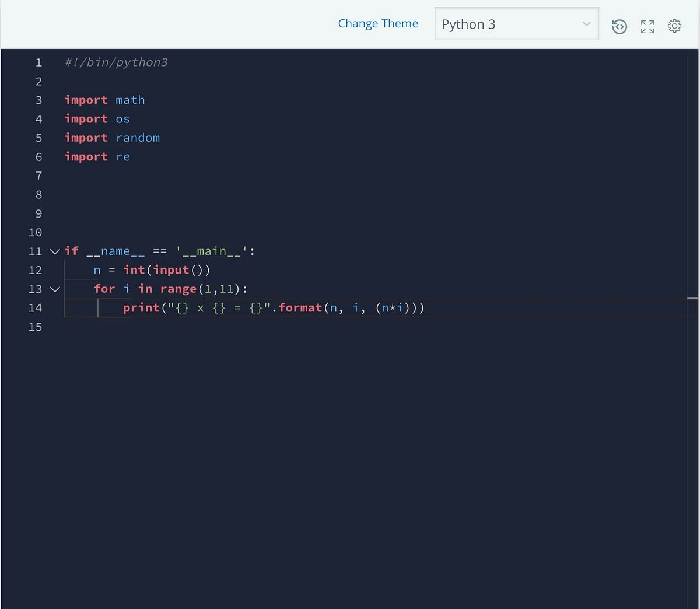700x609 pixels.
Task: Click the reset code history icon
Action: coord(619,26)
